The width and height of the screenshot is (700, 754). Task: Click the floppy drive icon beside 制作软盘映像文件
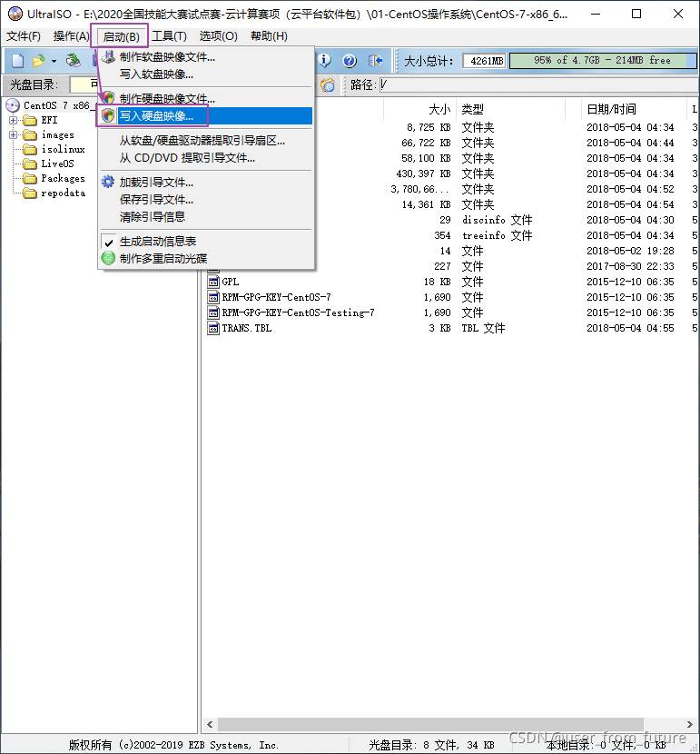pos(108,57)
